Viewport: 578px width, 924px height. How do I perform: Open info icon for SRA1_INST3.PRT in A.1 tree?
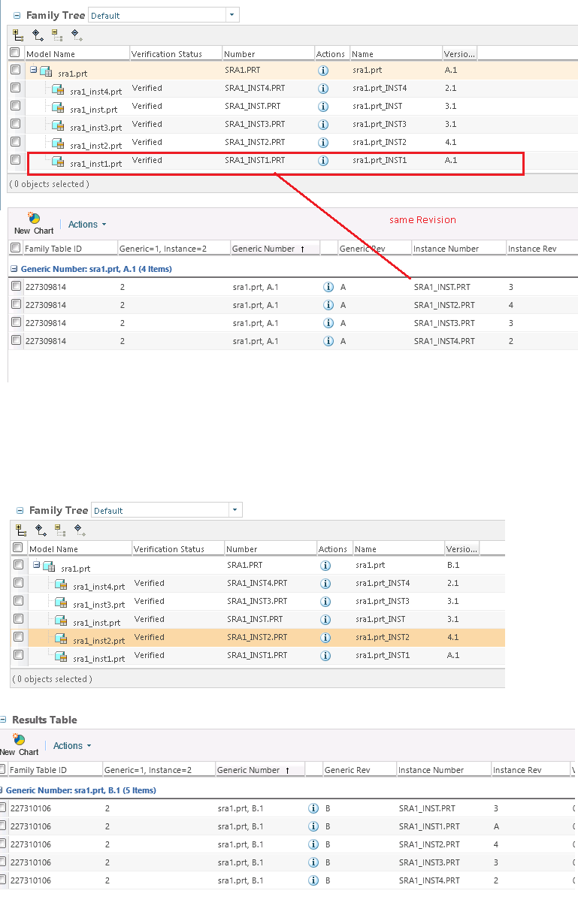[x=323, y=125]
